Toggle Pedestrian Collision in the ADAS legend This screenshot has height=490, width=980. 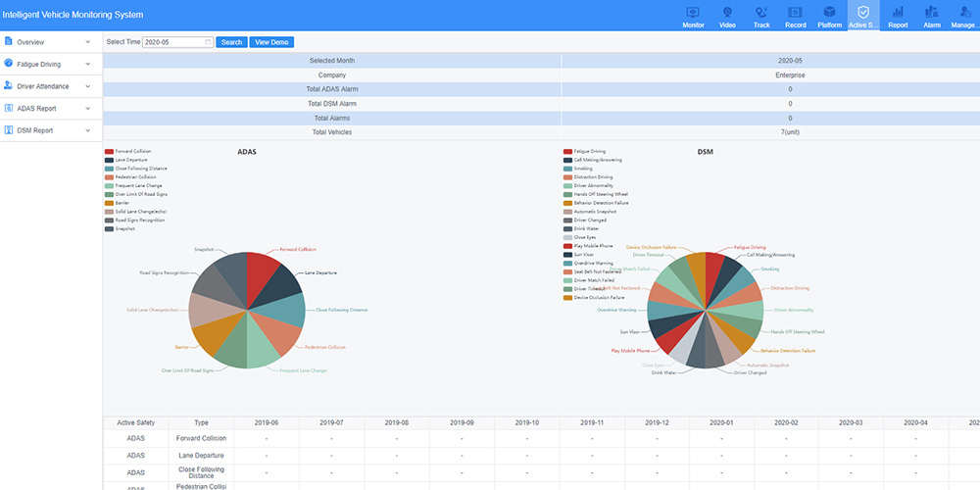tap(128, 177)
